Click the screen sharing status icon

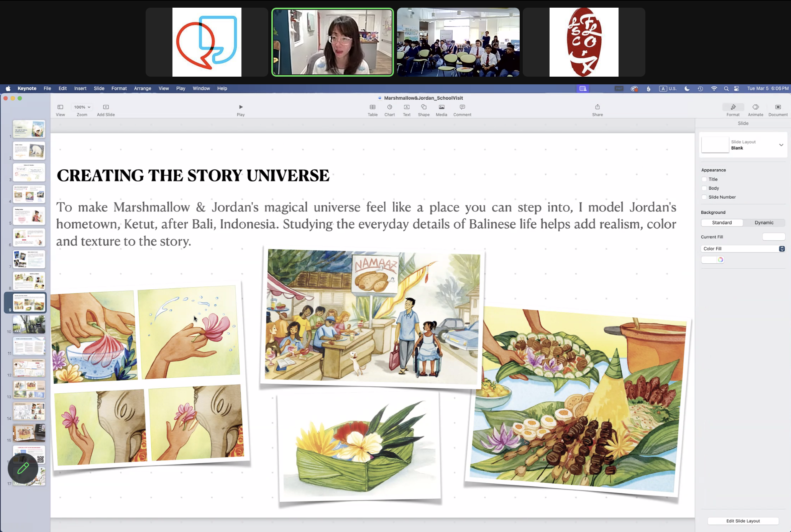tap(583, 88)
